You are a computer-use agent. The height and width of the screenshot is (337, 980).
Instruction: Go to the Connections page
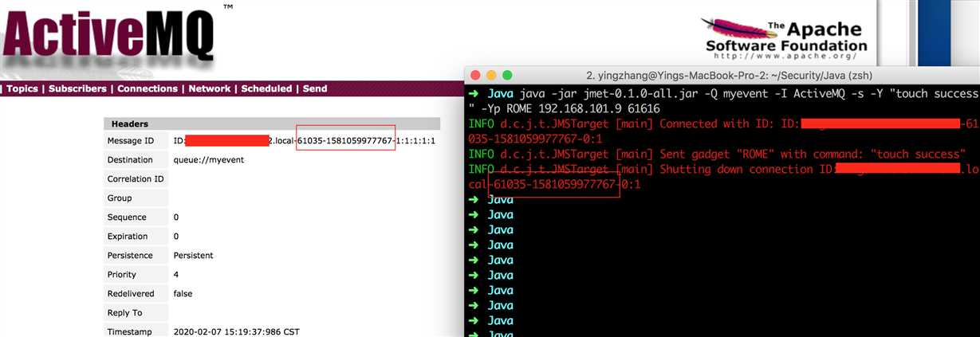[x=148, y=88]
